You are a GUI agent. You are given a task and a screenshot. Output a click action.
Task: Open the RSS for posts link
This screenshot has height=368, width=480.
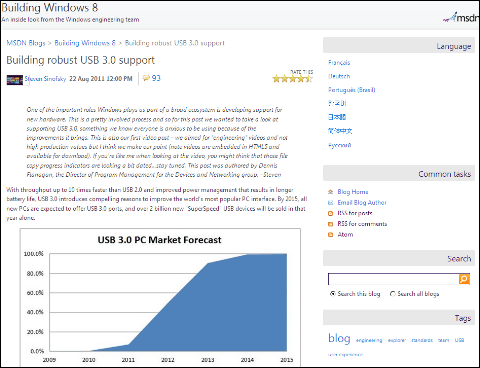pyautogui.click(x=355, y=213)
